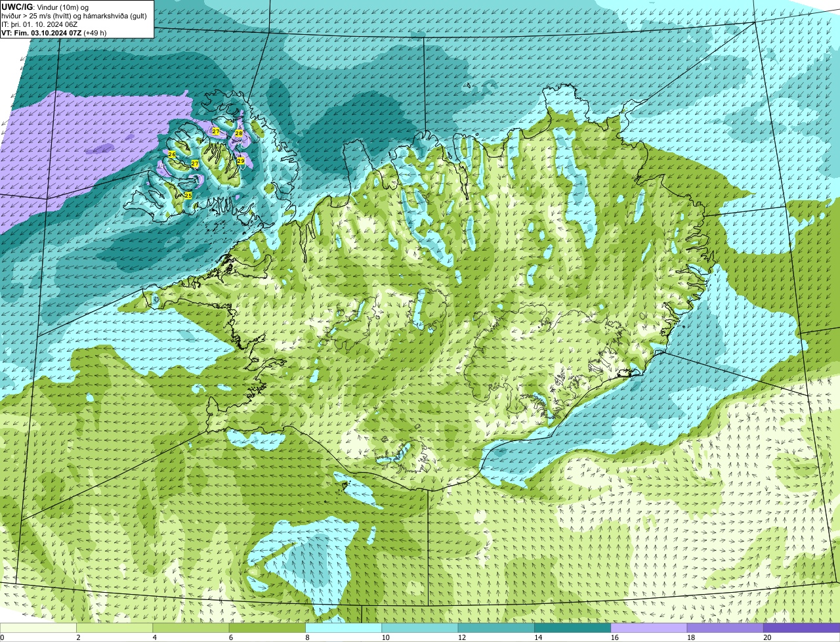Click the scale label "0"
This screenshot has height=642, width=840.
tap(3, 637)
